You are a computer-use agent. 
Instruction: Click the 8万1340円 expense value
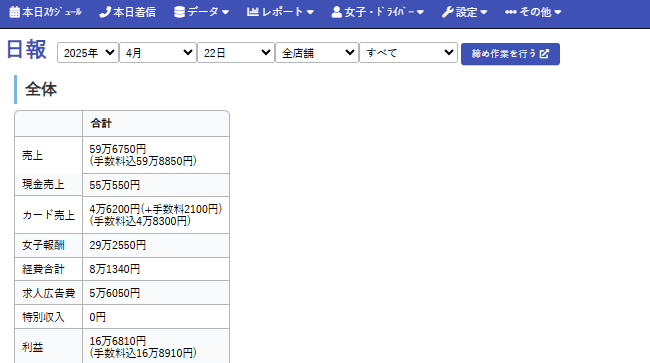pyautogui.click(x=115, y=269)
